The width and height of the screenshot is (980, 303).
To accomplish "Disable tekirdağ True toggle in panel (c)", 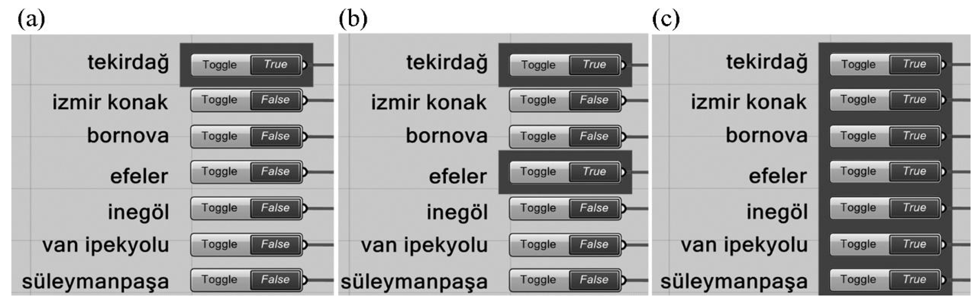I will click(x=915, y=64).
